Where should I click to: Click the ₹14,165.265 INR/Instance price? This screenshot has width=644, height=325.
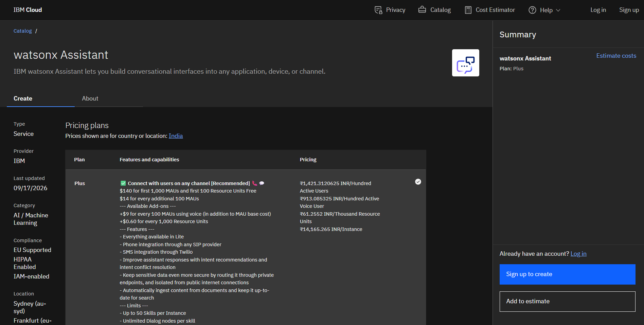click(331, 229)
